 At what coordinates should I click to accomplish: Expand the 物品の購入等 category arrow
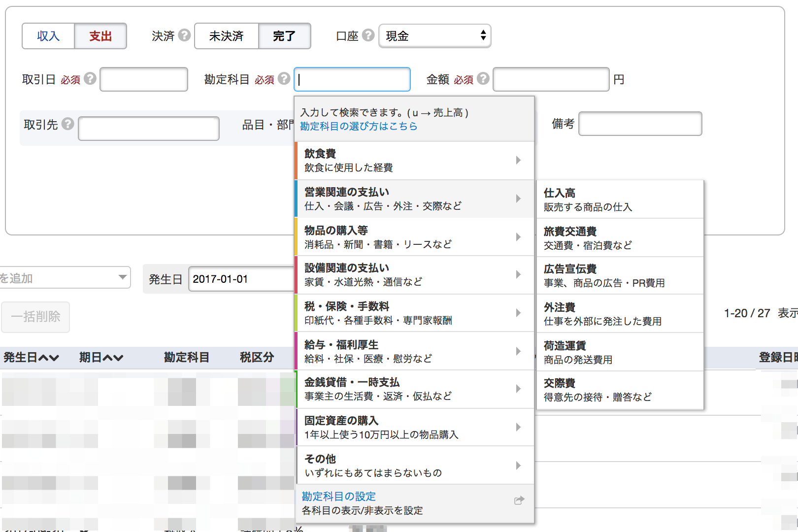pyautogui.click(x=518, y=237)
